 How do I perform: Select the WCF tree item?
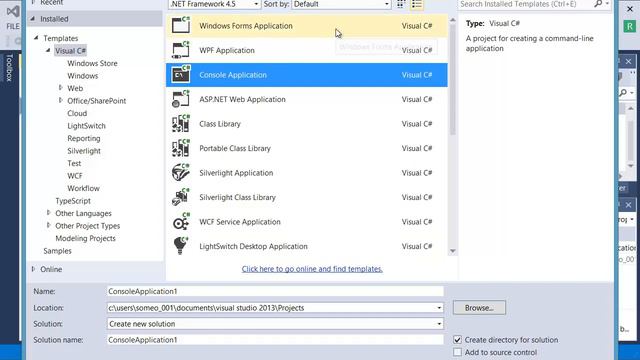75,176
